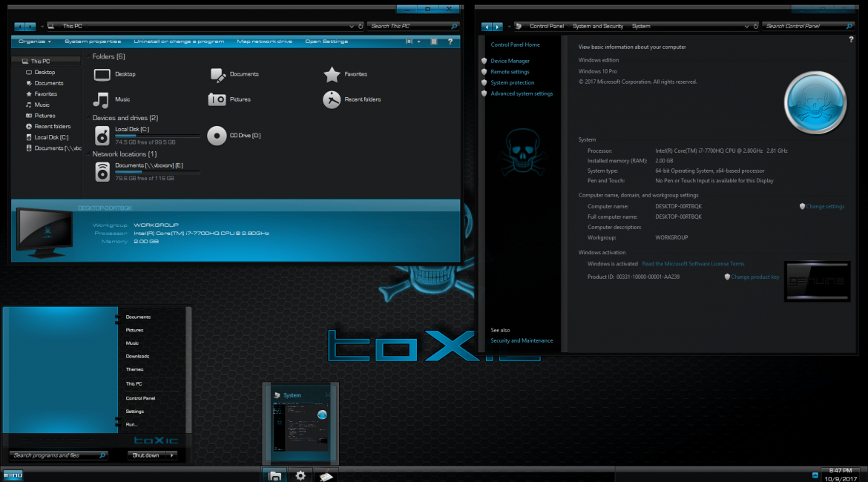Screen dimensions: 868x482
Task: Click the back arrow in This PC window
Action: (19, 27)
